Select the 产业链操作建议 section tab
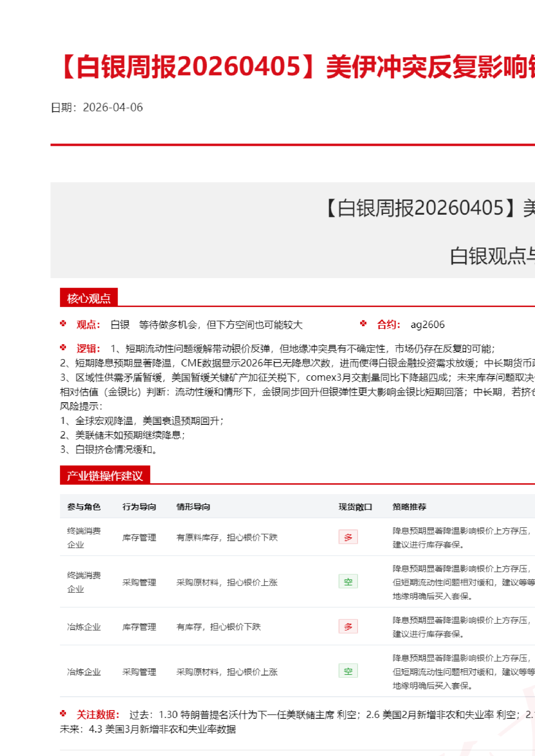 104,476
